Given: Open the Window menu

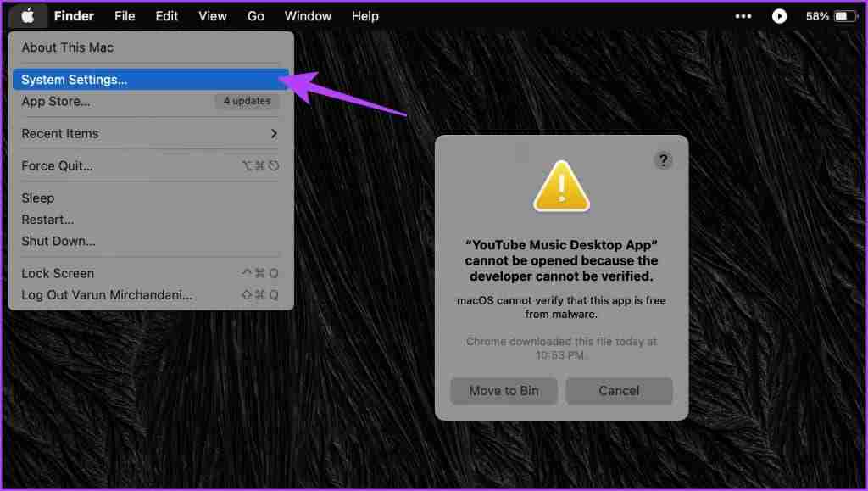Looking at the screenshot, I should pos(308,17).
